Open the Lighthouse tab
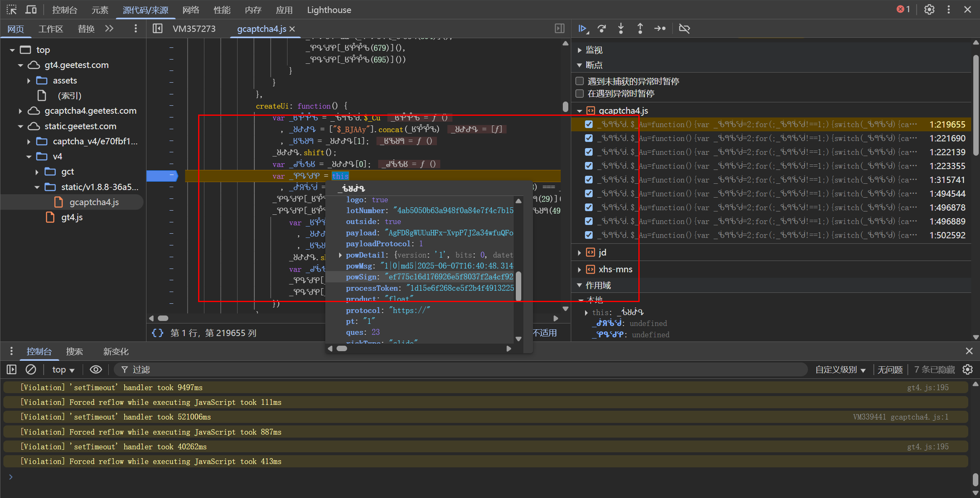The height and width of the screenshot is (498, 980). 329,10
